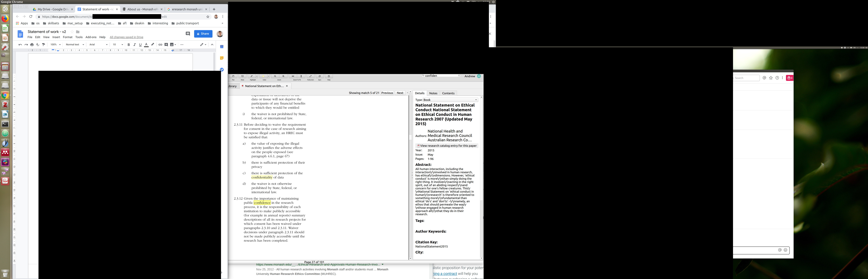Click the Insert link icon in Docs

[x=160, y=44]
